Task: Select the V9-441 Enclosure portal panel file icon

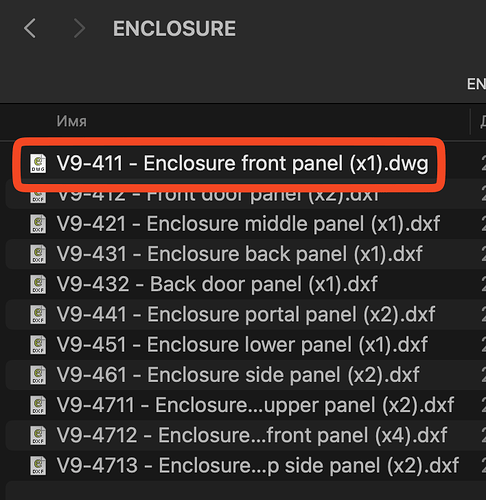Action: pyautogui.click(x=38, y=314)
